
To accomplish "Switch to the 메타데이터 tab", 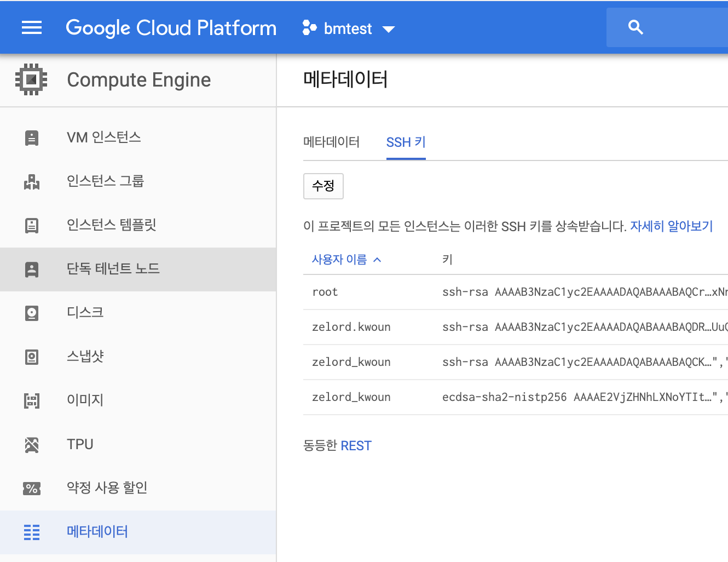I will (331, 142).
